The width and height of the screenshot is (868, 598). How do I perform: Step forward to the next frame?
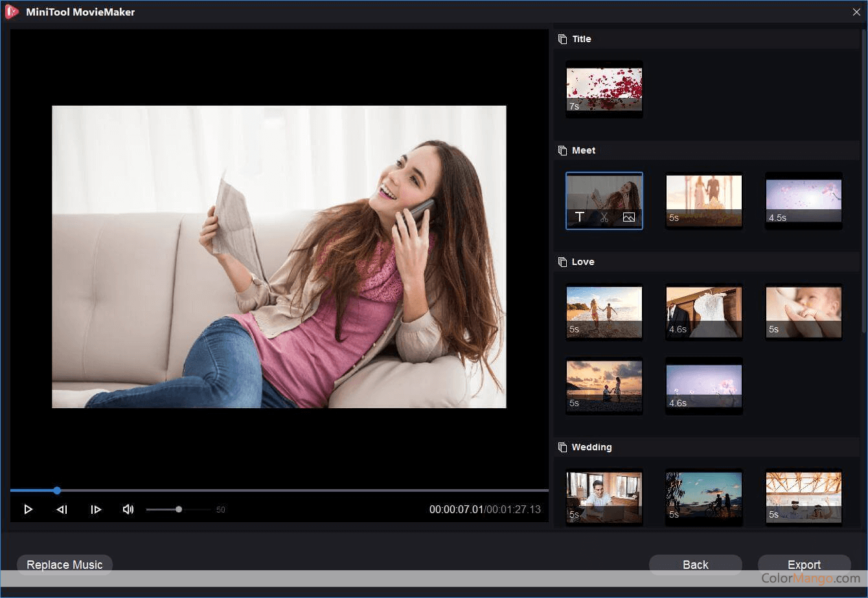coord(96,509)
